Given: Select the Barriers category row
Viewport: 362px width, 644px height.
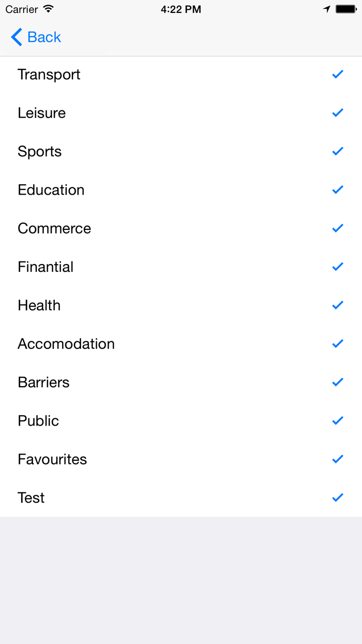Looking at the screenshot, I should pos(155,383).
